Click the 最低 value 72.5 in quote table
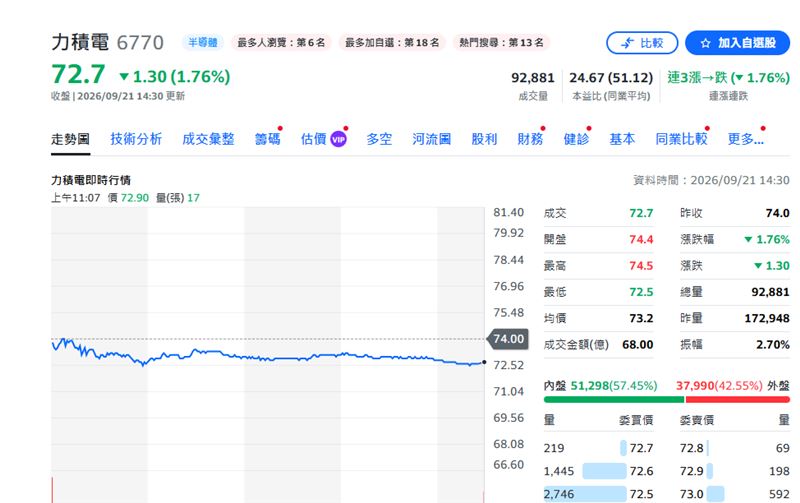This screenshot has height=503, width=800. click(x=641, y=292)
